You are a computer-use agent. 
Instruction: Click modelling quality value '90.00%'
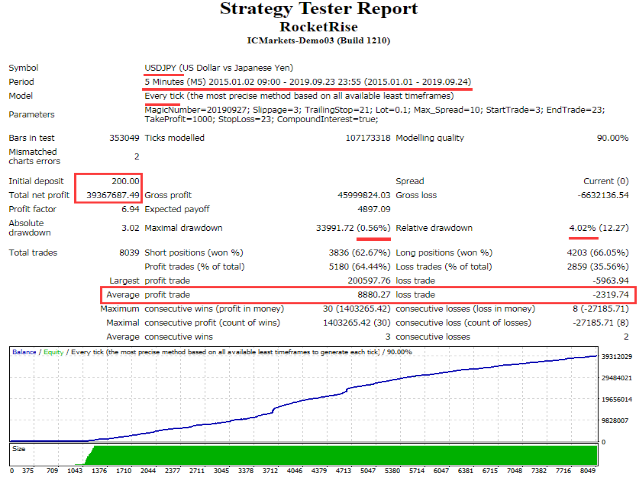point(612,138)
